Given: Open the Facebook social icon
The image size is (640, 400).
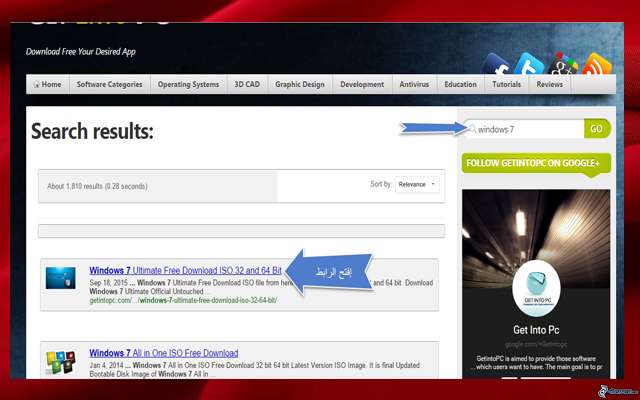Looking at the screenshot, I should pos(496,64).
